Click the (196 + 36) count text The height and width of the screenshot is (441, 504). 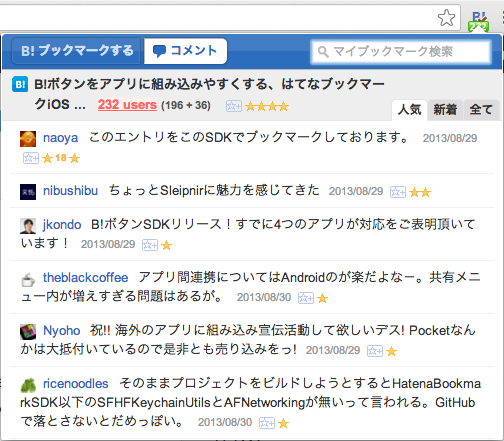[186, 106]
